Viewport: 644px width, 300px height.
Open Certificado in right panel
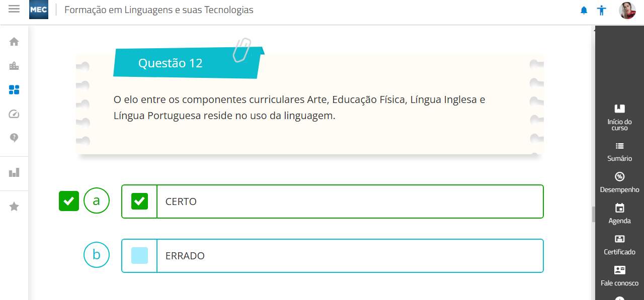coord(619,245)
